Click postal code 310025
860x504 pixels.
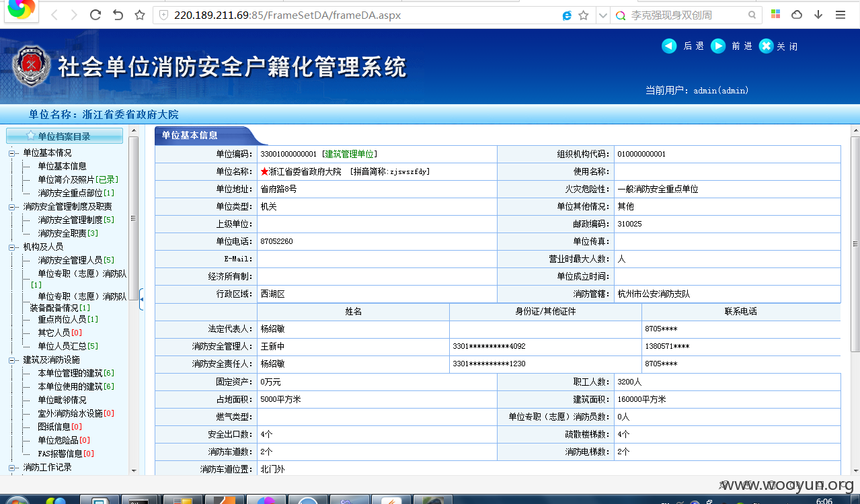629,224
